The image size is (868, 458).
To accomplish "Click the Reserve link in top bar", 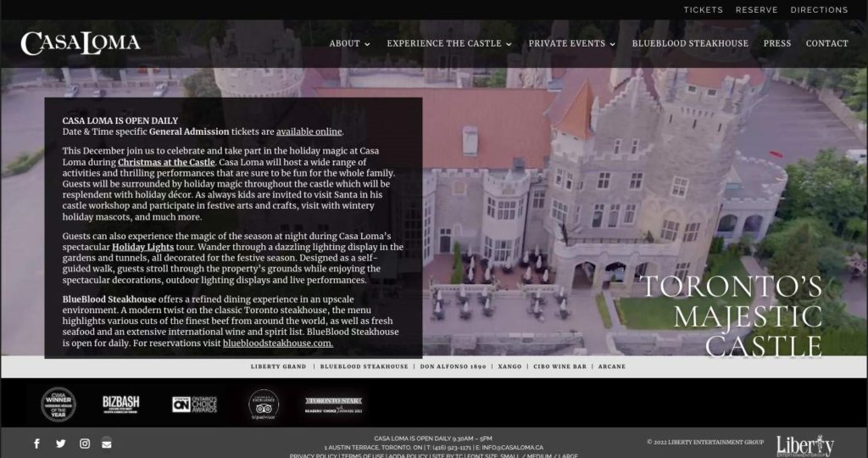I will [x=757, y=10].
